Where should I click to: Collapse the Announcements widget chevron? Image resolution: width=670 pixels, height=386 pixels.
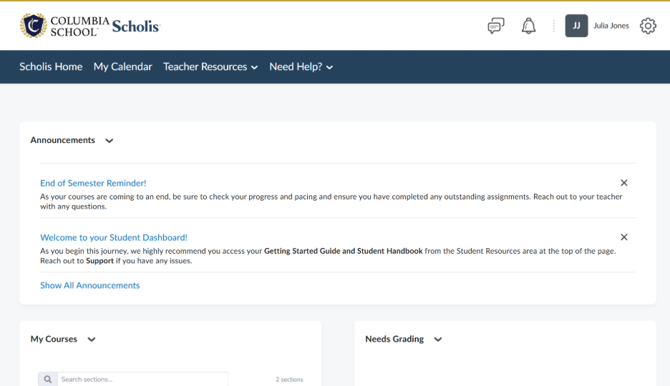point(109,141)
